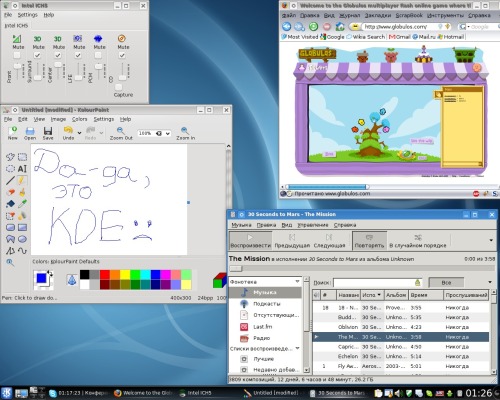This screenshot has height=400, width=500.
Task: Select the Brush tool in KolourPaint
Action: click(x=22, y=192)
